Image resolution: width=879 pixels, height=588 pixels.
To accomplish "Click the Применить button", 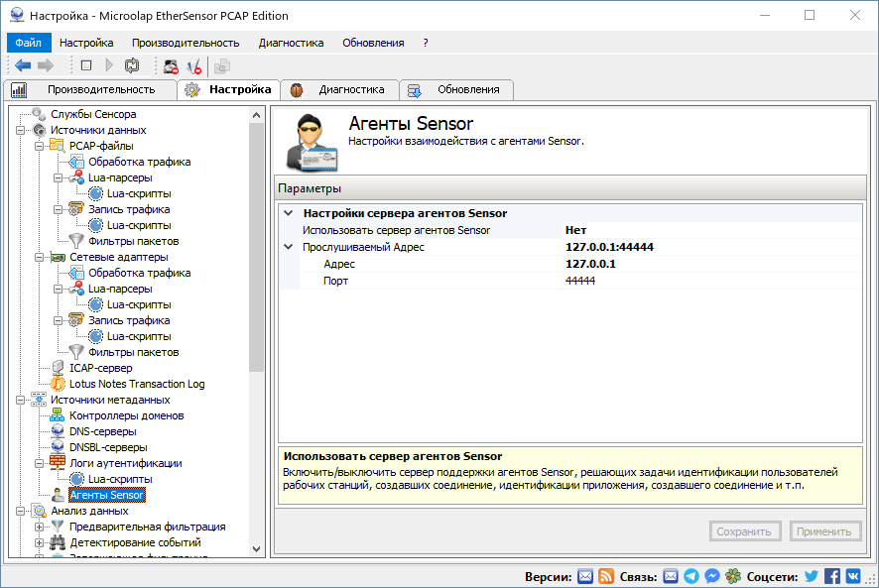I will point(825,531).
